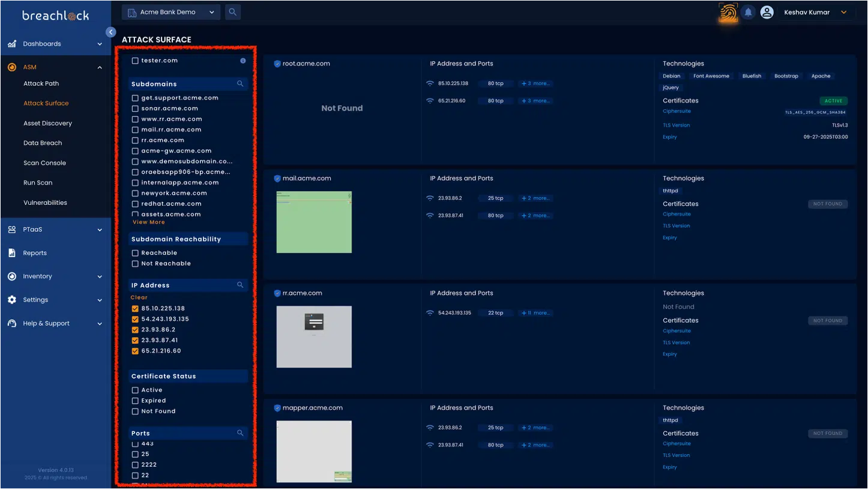Click the 22 tcp port tag
This screenshot has width=868, height=489.
click(x=496, y=313)
